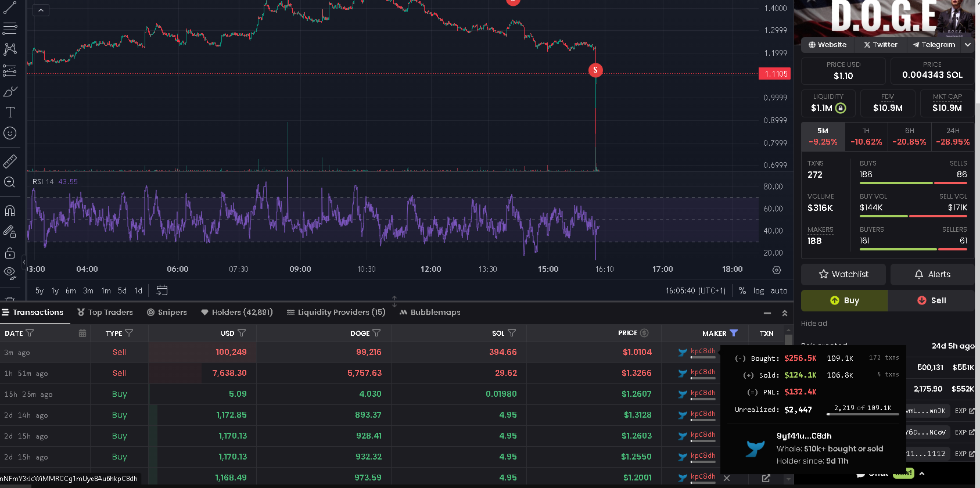Image resolution: width=980 pixels, height=488 pixels.
Task: Toggle hide all drawings eye icon
Action: 10,272
